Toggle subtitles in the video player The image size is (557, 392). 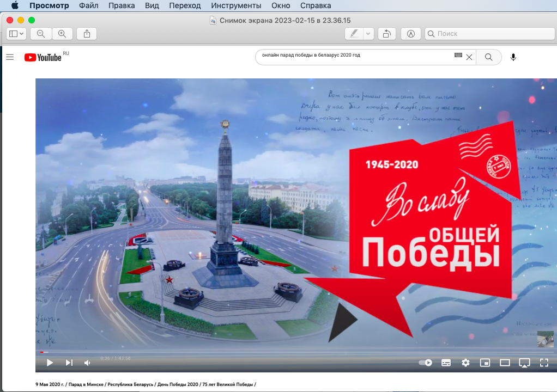[446, 363]
